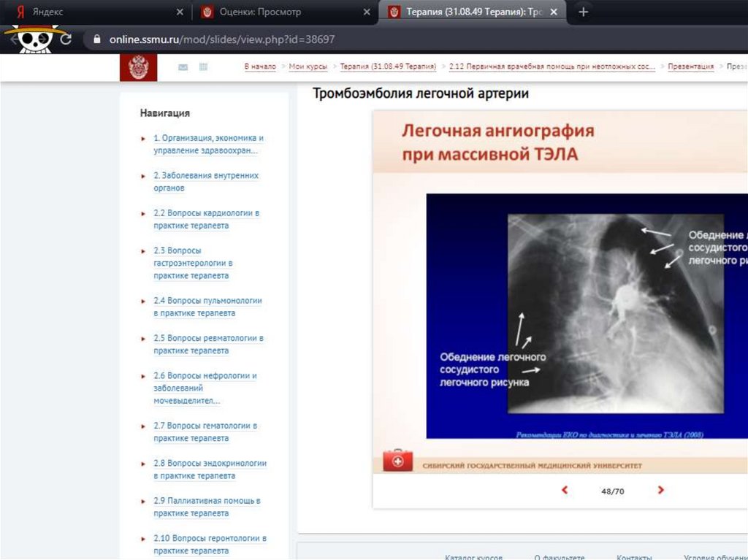
Task: Open the new tab plus button
Action: [583, 12]
